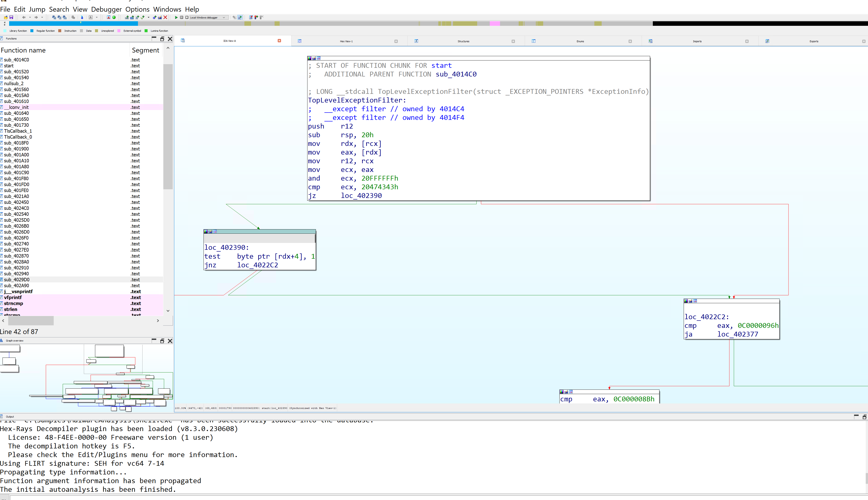Click the External symbol color legend swatch
The width and height of the screenshot is (868, 500).
point(119,31)
